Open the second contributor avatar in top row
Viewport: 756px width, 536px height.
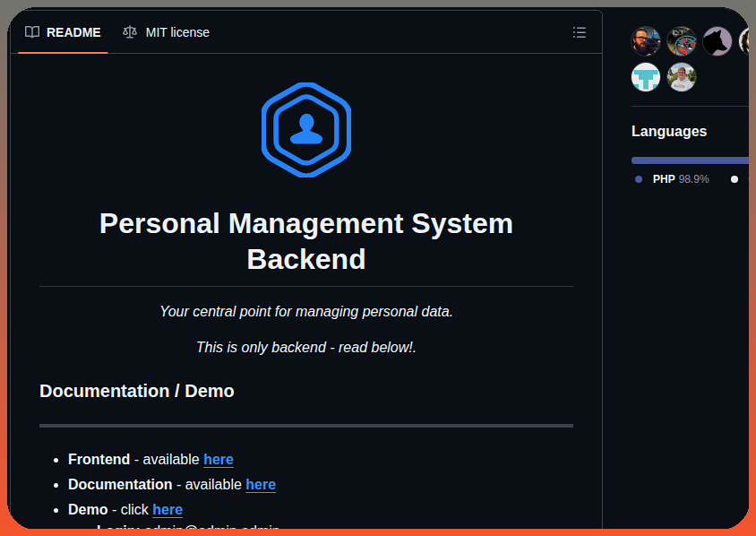pyautogui.click(x=682, y=41)
